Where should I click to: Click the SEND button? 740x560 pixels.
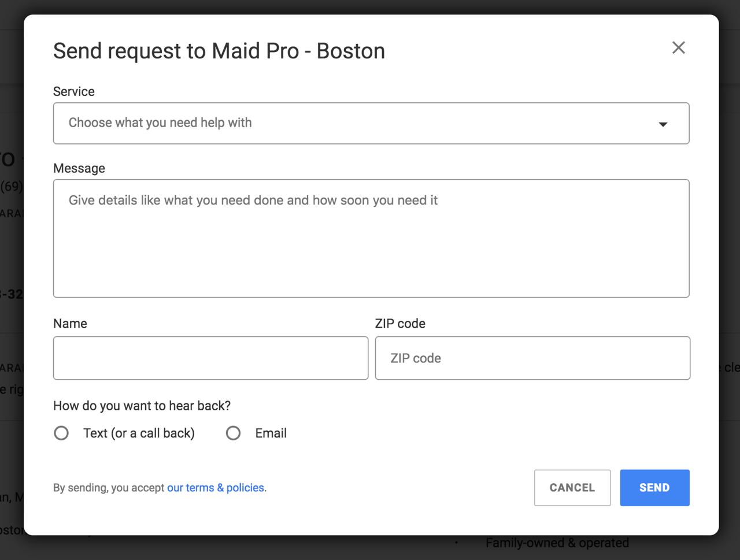pyautogui.click(x=654, y=488)
